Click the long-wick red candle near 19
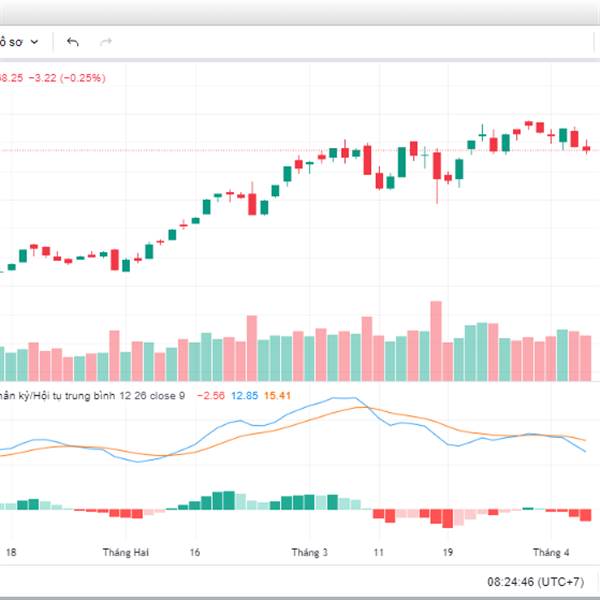The width and height of the screenshot is (600, 600). click(437, 176)
